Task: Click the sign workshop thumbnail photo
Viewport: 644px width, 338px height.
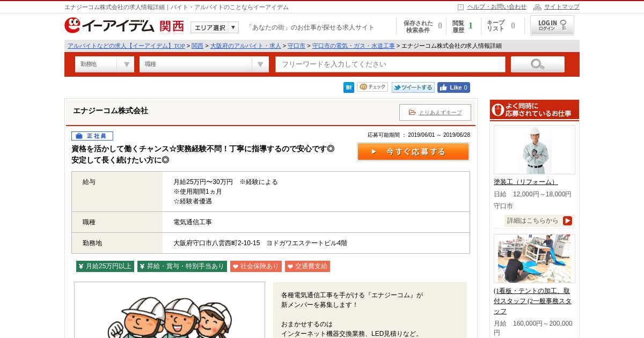Action: [535, 259]
